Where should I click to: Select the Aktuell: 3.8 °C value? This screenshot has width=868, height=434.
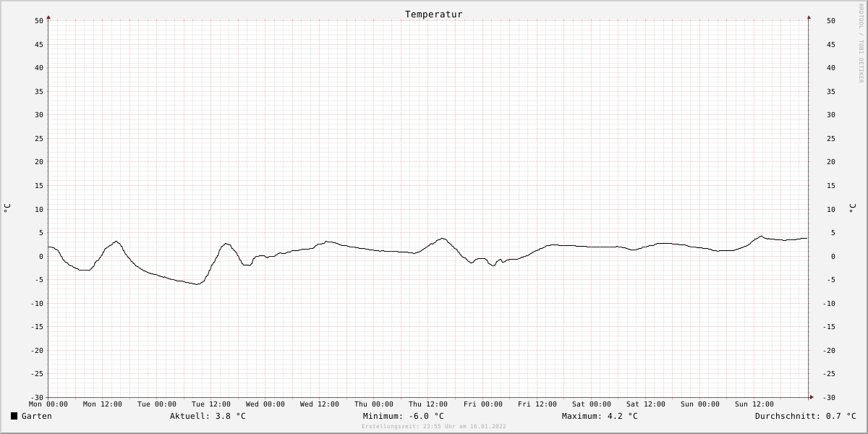point(208,416)
